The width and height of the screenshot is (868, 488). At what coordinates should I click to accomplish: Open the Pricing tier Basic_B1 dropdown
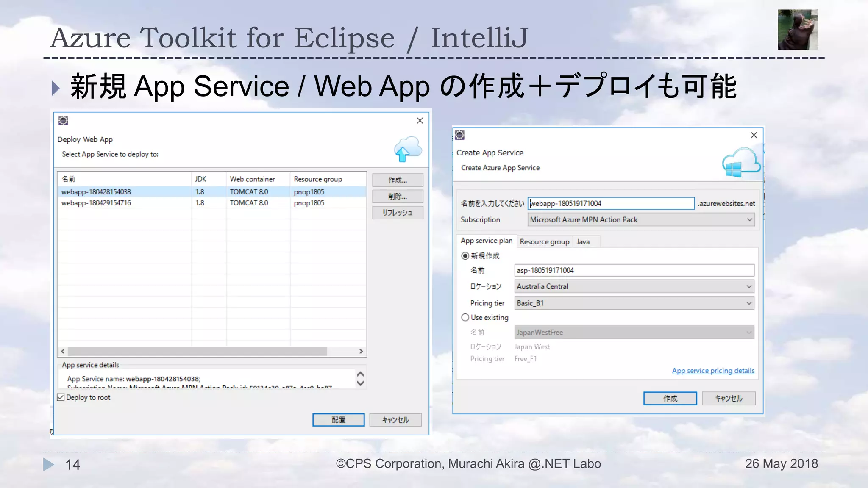(x=634, y=303)
